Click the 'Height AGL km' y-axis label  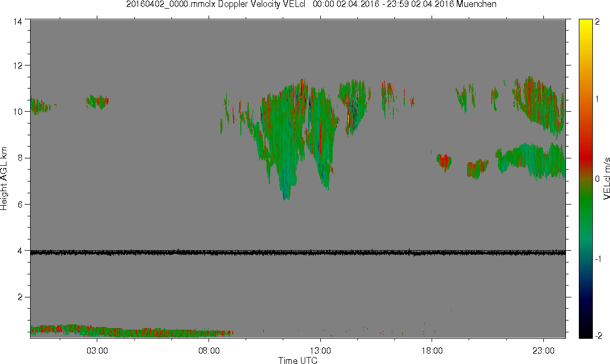click(4, 178)
